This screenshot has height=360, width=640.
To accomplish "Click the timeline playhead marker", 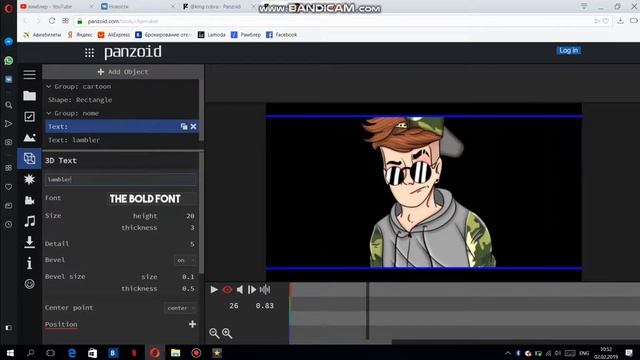I will tap(367, 311).
